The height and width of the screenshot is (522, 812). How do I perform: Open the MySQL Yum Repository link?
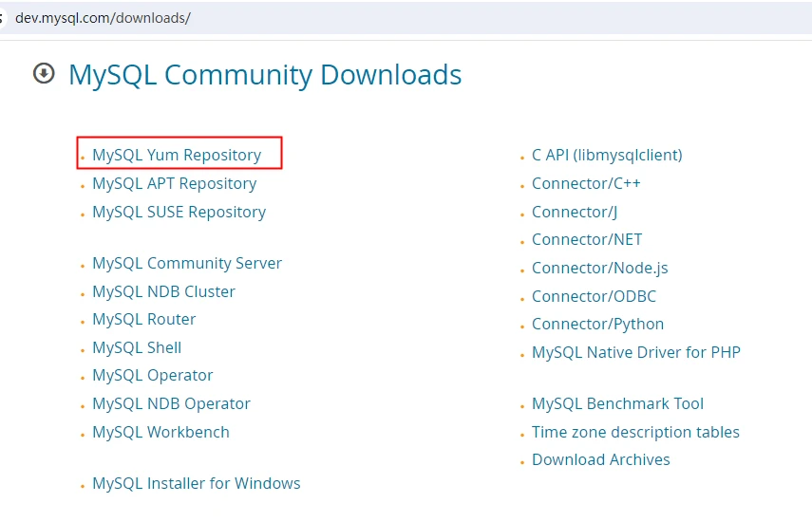(177, 156)
